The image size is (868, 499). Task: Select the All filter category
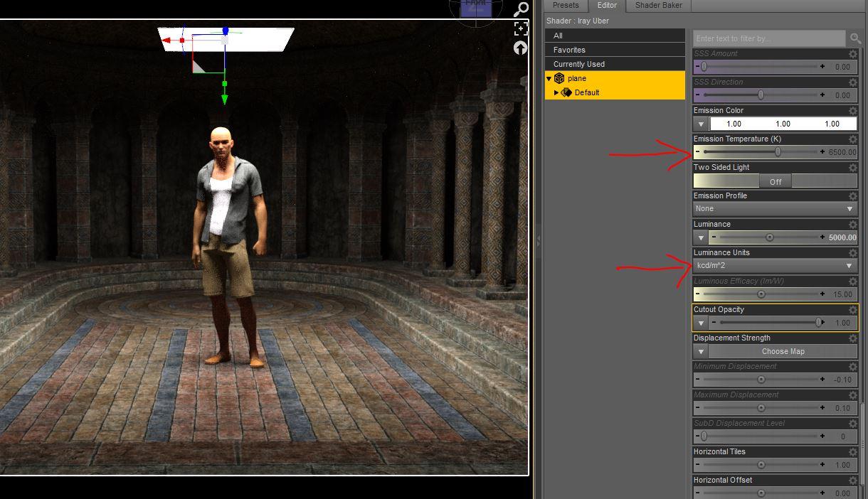click(x=615, y=36)
